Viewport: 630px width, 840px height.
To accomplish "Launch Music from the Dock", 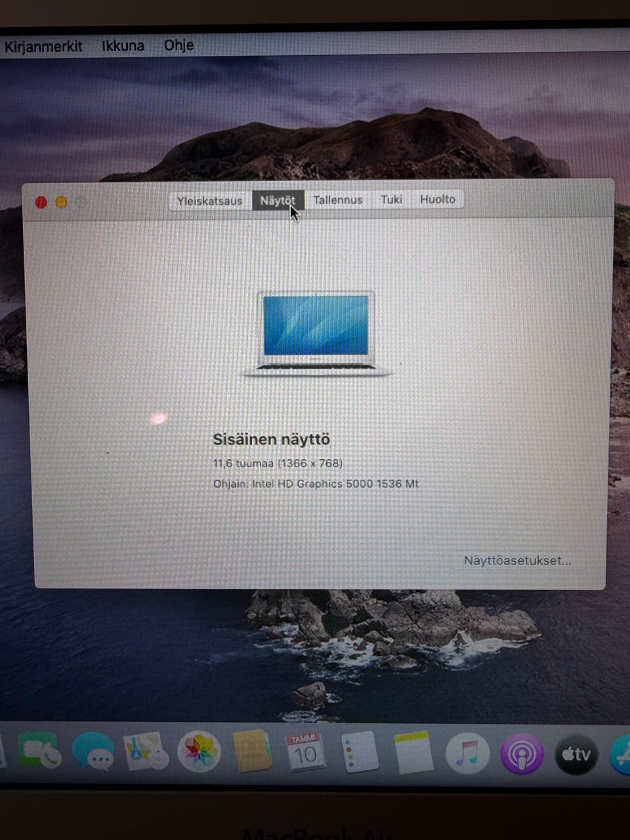I will [x=467, y=753].
